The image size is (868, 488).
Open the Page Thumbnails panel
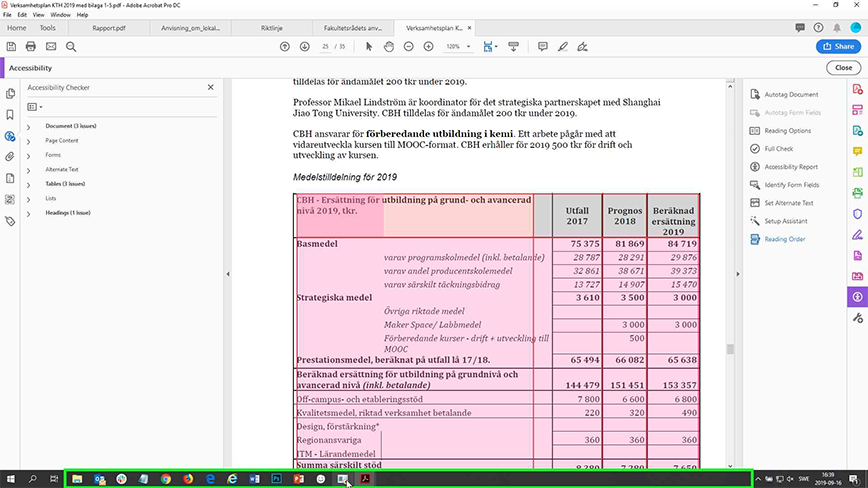tap(10, 93)
